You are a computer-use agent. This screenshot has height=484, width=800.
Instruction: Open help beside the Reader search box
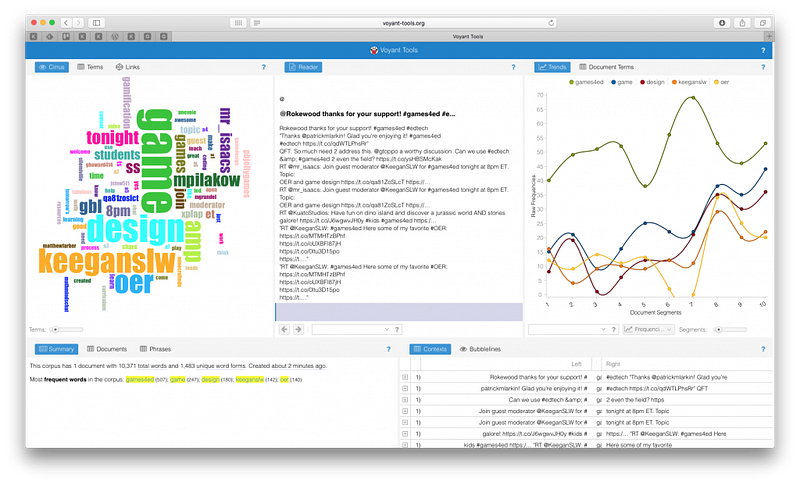pyautogui.click(x=397, y=329)
